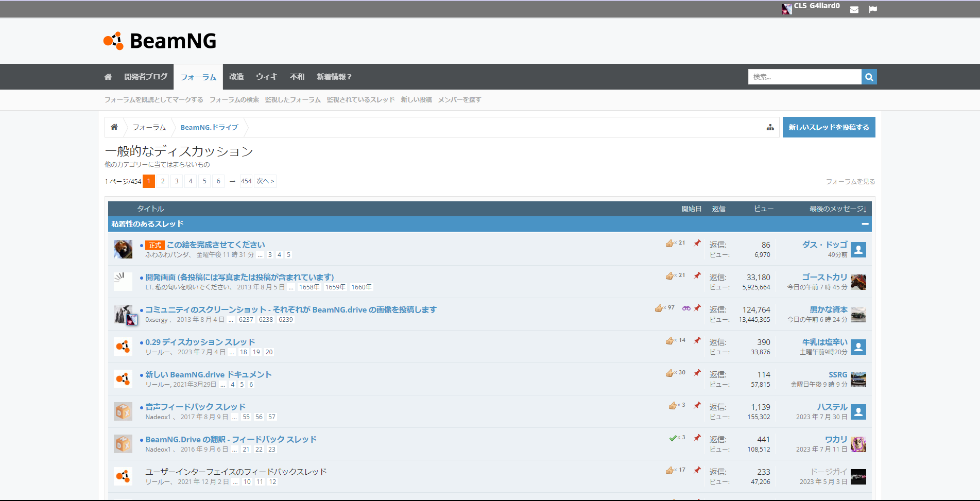Collapse the sticky threads section
Viewport: 980px width, 501px height.
pos(865,224)
